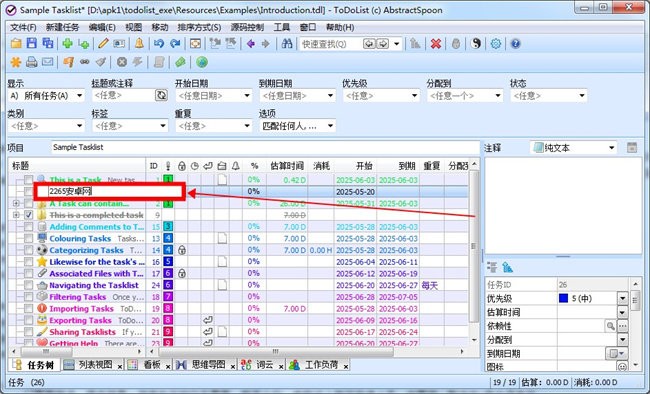Screen dimensions: 650x394
Task: Print the tasklist with the printer icon
Action: [32, 62]
